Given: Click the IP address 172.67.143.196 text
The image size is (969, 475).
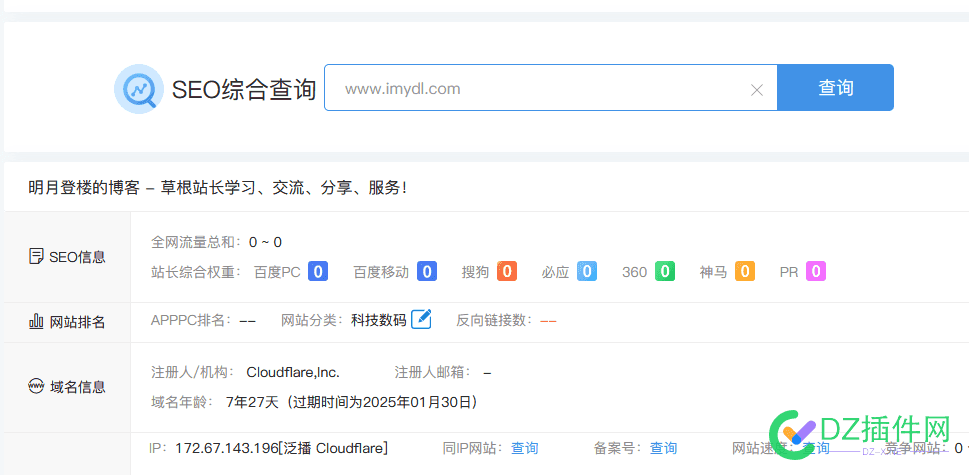Looking at the screenshot, I should (227, 448).
